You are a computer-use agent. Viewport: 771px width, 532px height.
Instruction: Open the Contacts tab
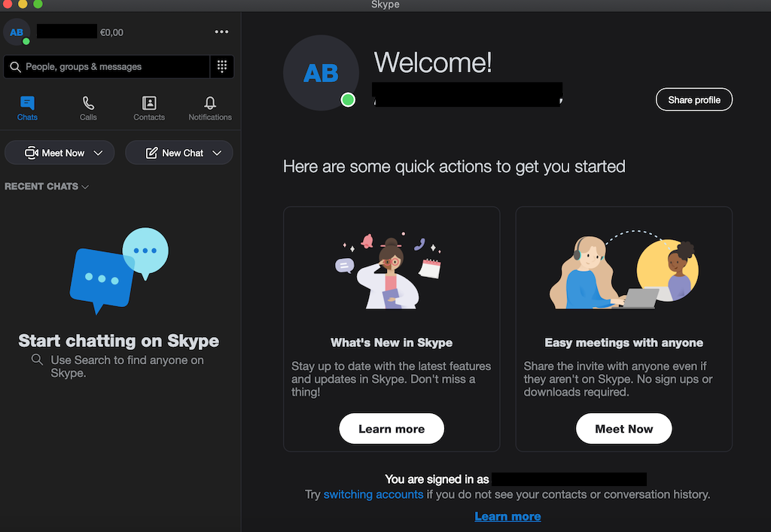149,108
